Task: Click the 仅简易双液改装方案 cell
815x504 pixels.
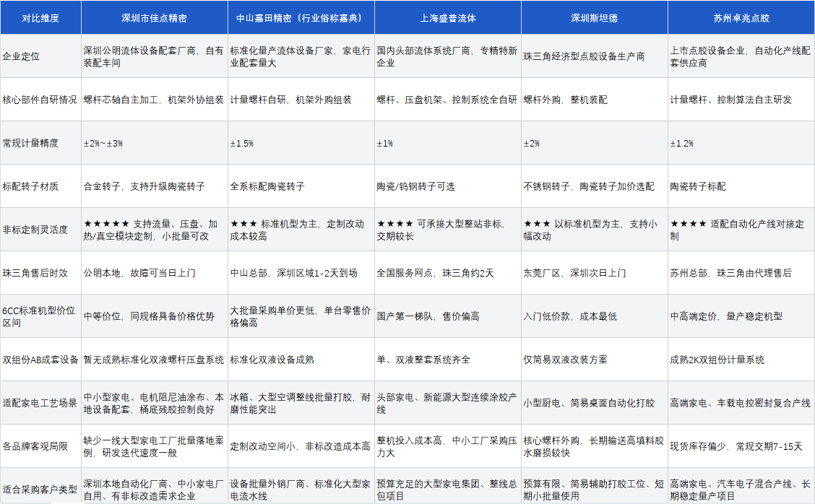Action: [594, 359]
